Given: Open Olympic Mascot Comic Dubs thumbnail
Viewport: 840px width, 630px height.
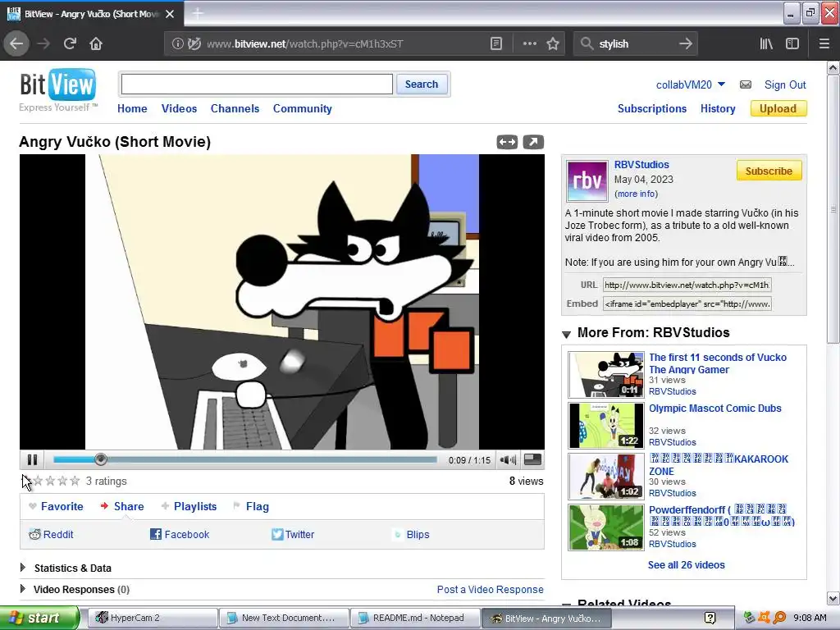Looking at the screenshot, I should click(606, 426).
